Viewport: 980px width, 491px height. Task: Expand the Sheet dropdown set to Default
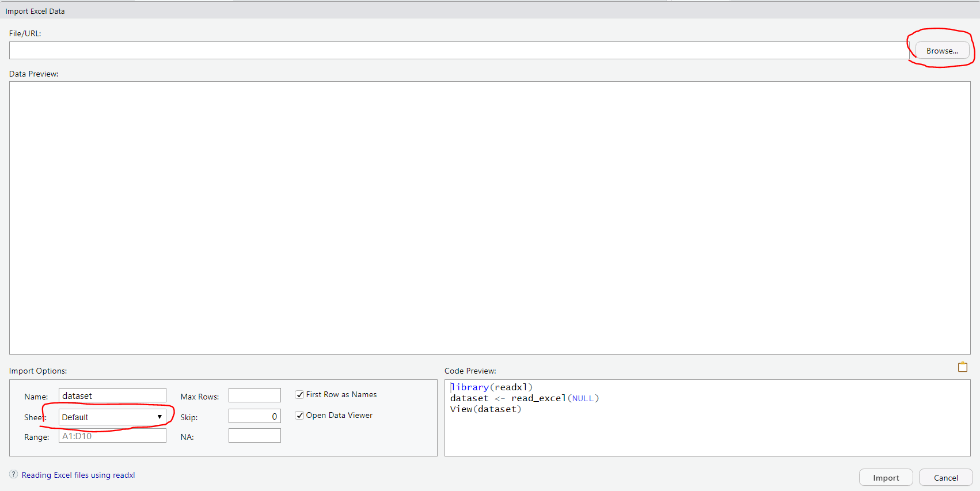pyautogui.click(x=112, y=417)
